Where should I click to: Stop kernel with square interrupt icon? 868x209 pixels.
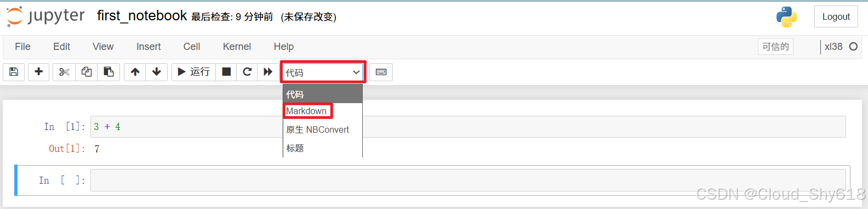(x=226, y=72)
